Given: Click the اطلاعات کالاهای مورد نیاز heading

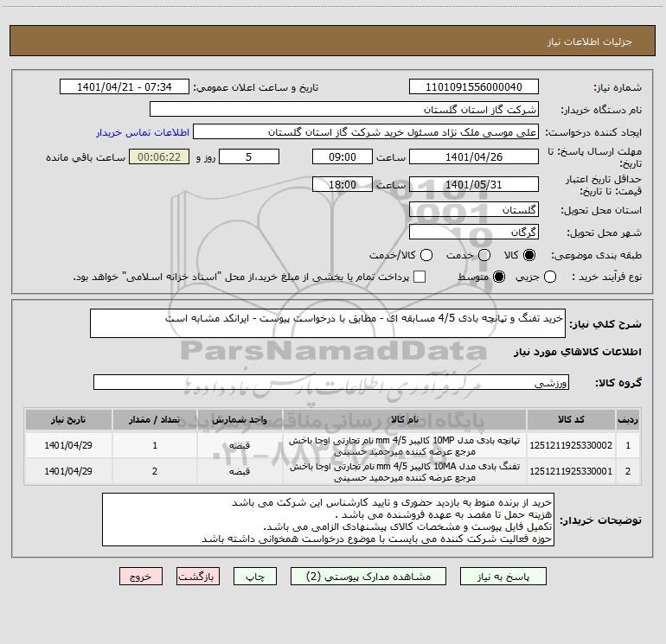Looking at the screenshot, I should click(577, 352).
